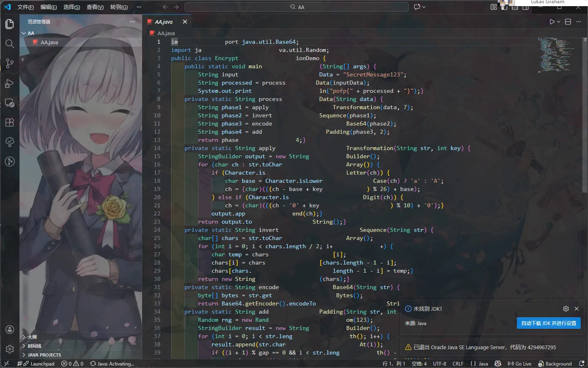This screenshot has width=588, height=368.
Task: Open the Source Control view
Action: (10, 63)
